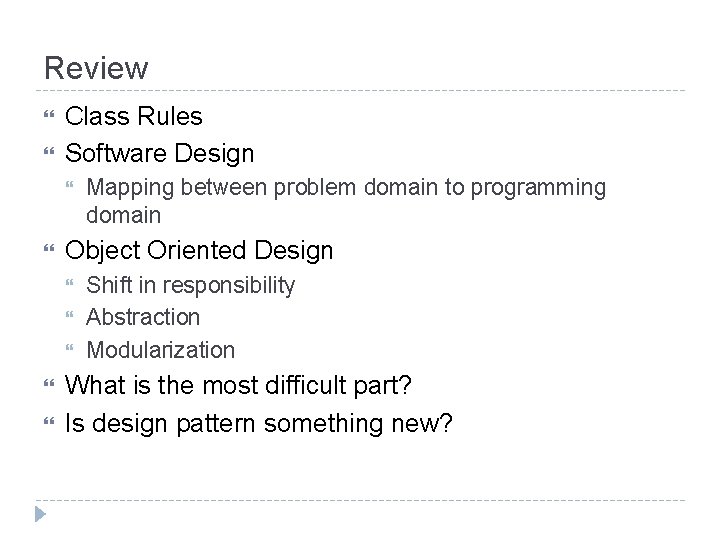Image resolution: width=720 pixels, height=540 pixels.
Task: Select the sub-bullet icon beside Modularization
Action: [x=70, y=351]
